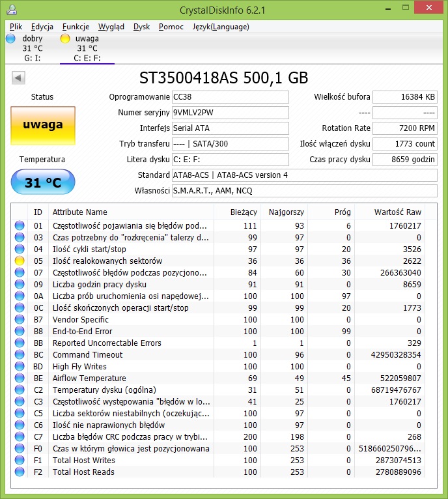This screenshot has height=499, width=448.
Task: Switch to the dobry G: I: disk tab
Action: click(32, 48)
